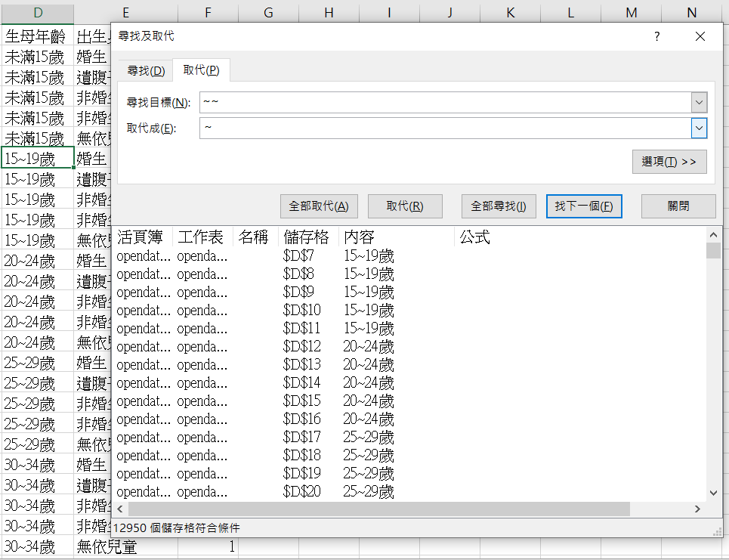The image size is (729, 560).
Task: Click the 內容 column header
Action: pyautogui.click(x=360, y=237)
